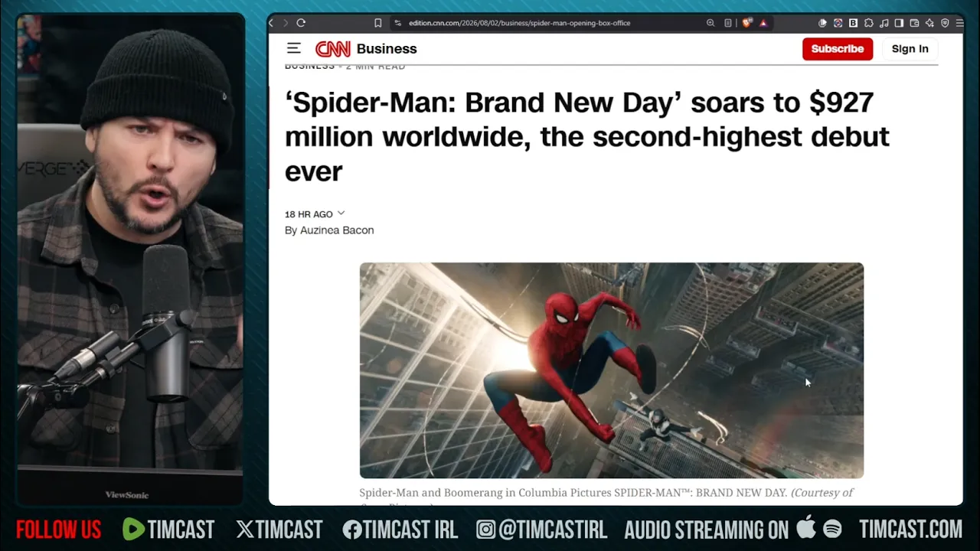The height and width of the screenshot is (551, 980).
Task: Click the Apple logo in the banner
Action: pyautogui.click(x=805, y=528)
